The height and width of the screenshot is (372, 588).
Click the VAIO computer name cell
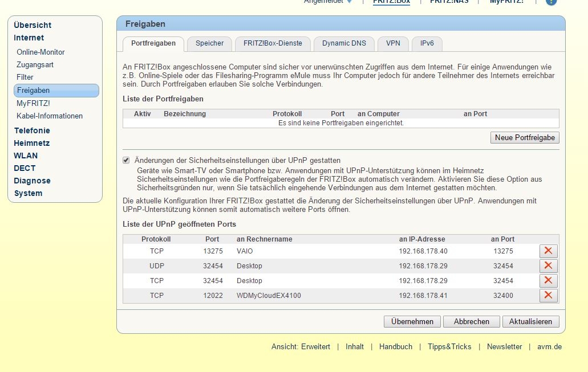(245, 251)
